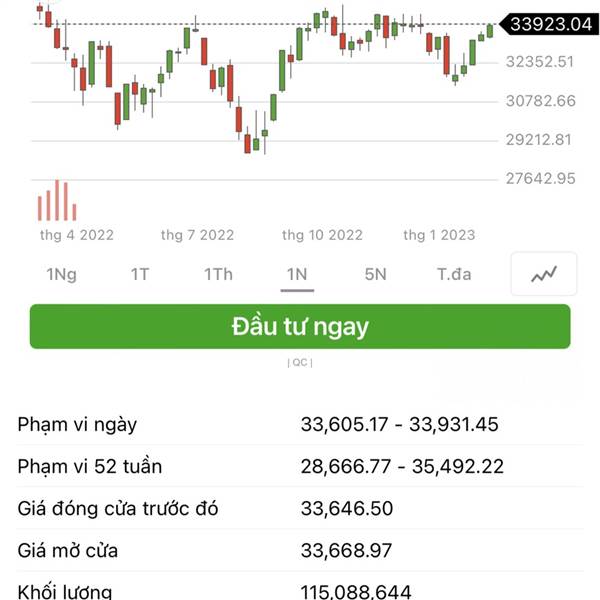Show the T.đa maximum range
600x600 pixels.
coord(454,274)
